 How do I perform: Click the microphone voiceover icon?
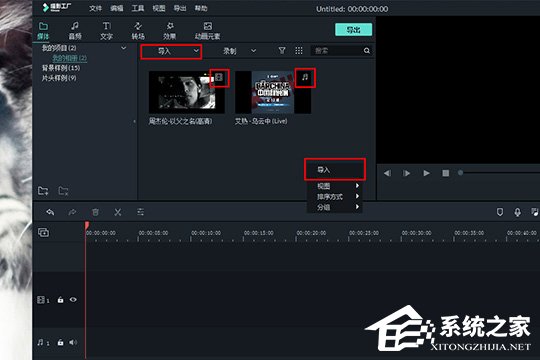pyautogui.click(x=517, y=212)
